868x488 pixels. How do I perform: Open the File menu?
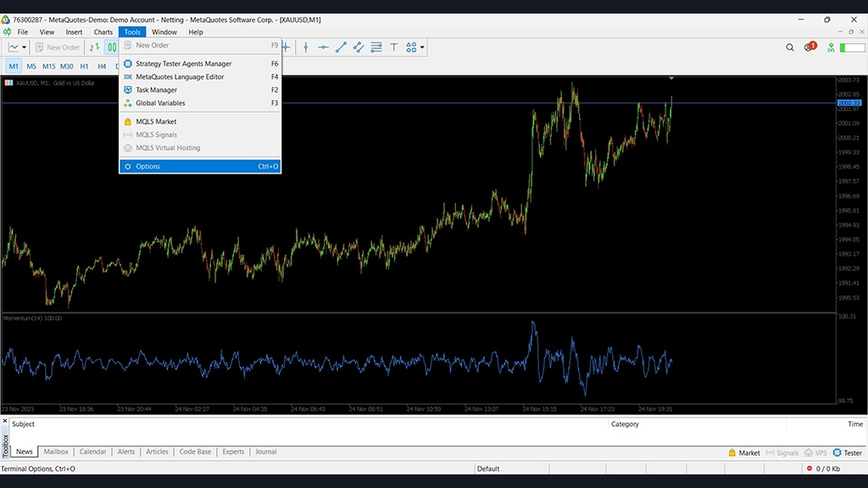coord(23,32)
